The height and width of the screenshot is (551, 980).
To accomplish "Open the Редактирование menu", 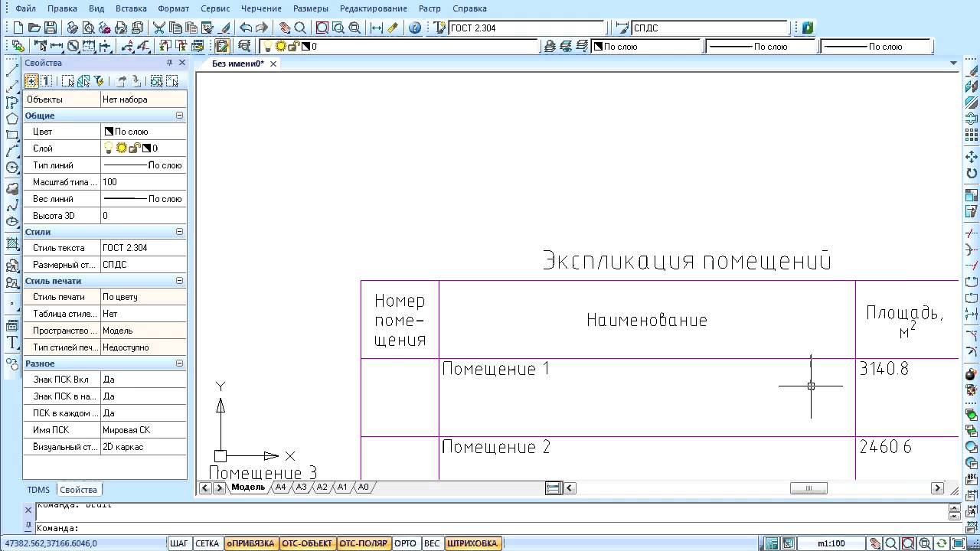I will [374, 8].
